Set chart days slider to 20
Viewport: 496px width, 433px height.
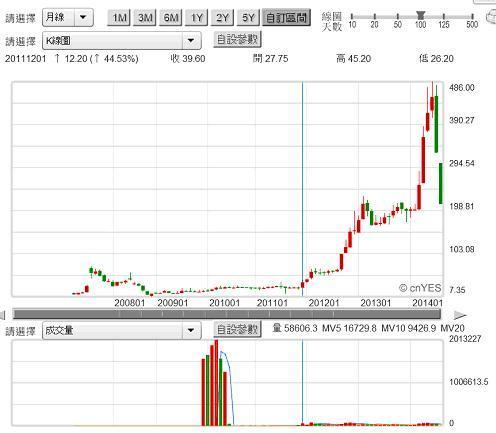click(375, 16)
